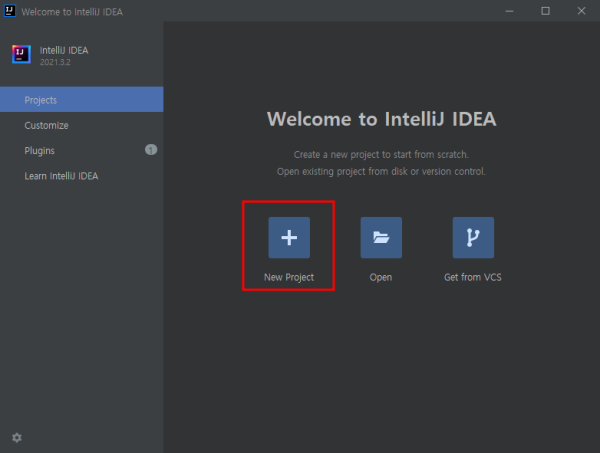Switch to the Customize tab

(x=82, y=125)
